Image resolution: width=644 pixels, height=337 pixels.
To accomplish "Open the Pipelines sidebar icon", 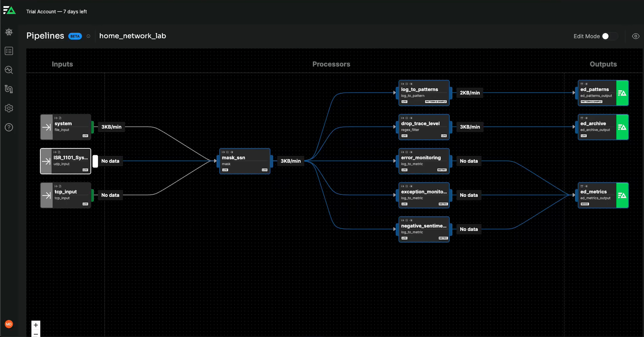I will (x=9, y=89).
